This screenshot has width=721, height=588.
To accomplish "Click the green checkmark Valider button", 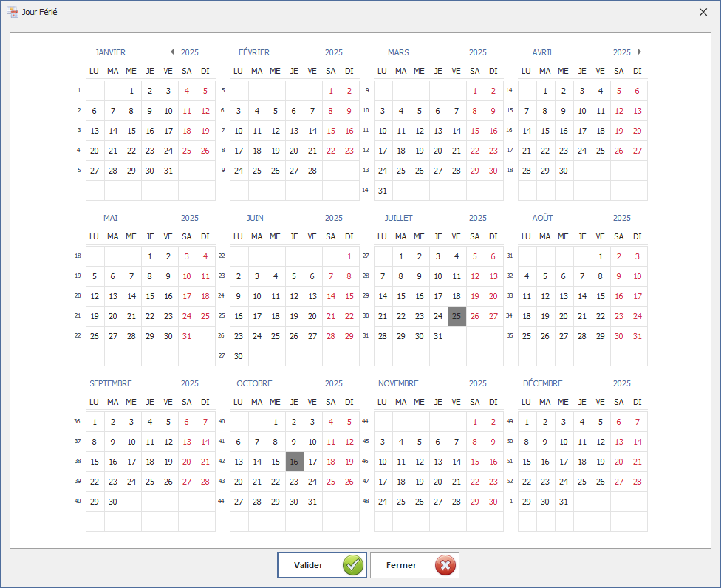I will [x=322, y=565].
